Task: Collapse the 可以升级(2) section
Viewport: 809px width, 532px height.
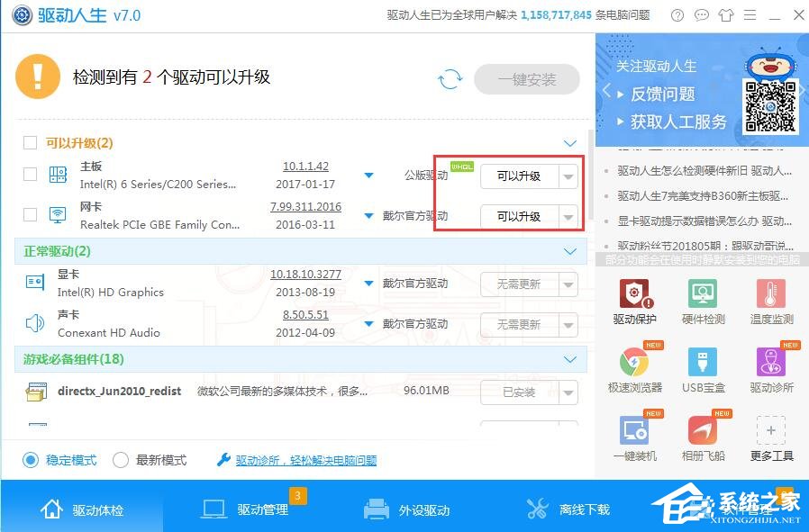Action: tap(569, 142)
